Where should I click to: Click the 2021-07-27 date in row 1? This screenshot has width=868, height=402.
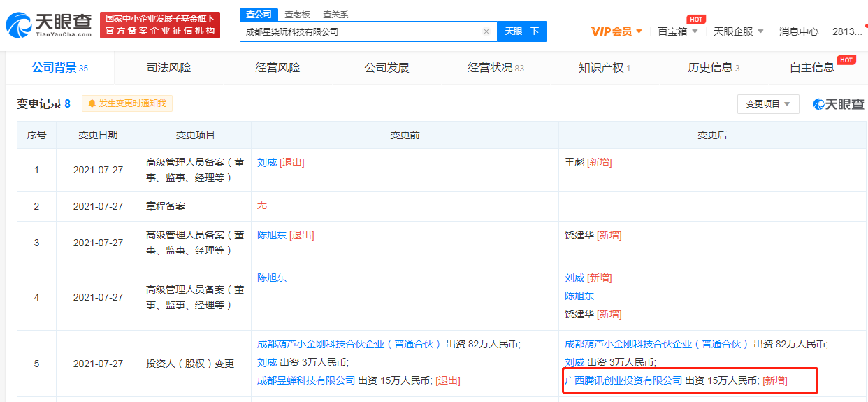coord(98,170)
